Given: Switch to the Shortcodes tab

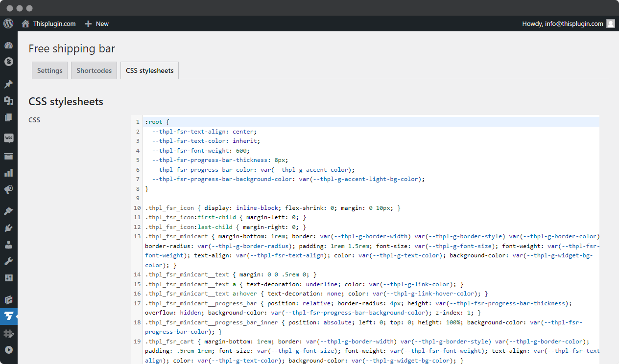Looking at the screenshot, I should point(94,70).
